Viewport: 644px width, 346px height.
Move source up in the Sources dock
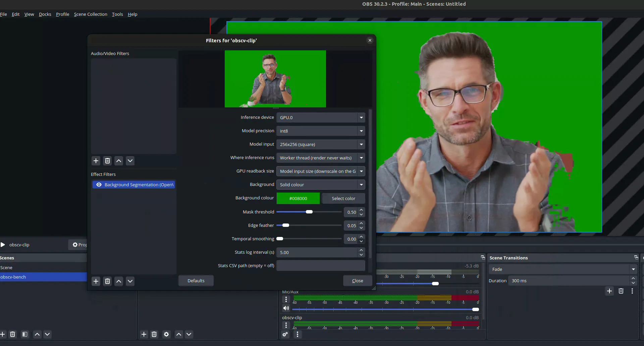pyautogui.click(x=179, y=334)
